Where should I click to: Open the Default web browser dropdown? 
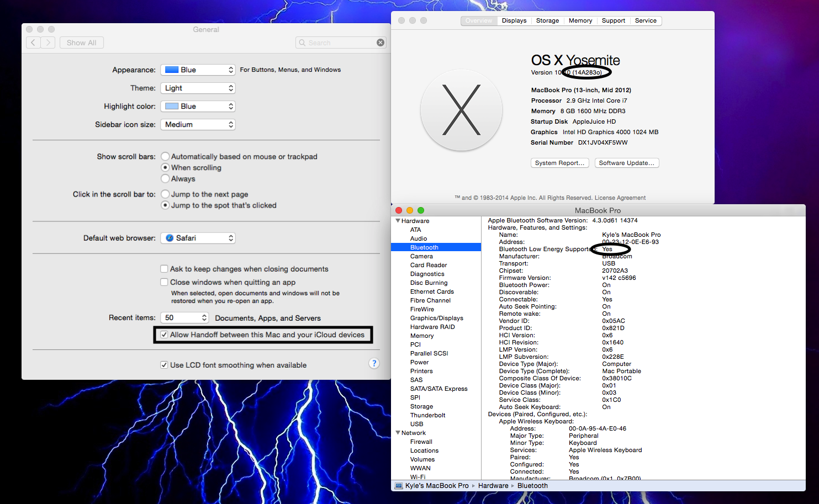coord(198,238)
